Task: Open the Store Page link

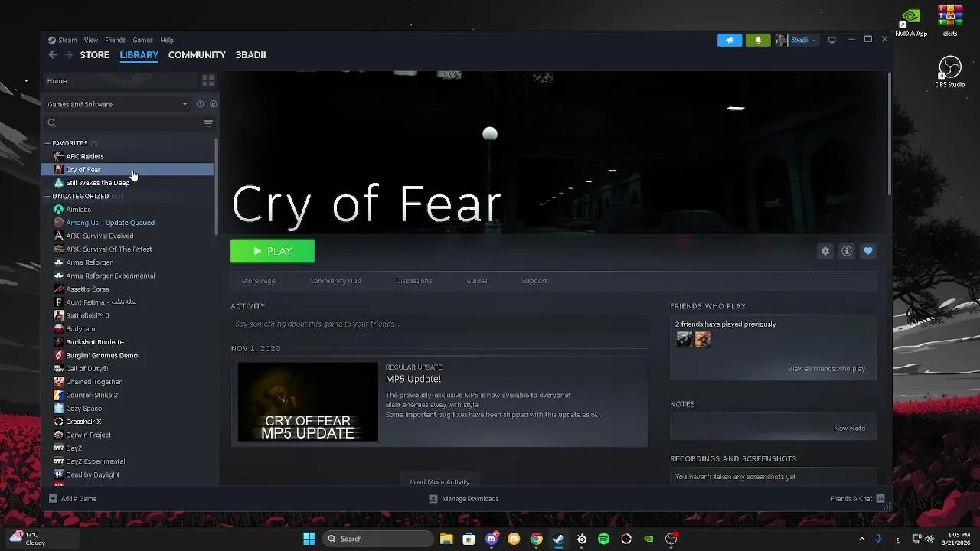Action: (x=259, y=281)
